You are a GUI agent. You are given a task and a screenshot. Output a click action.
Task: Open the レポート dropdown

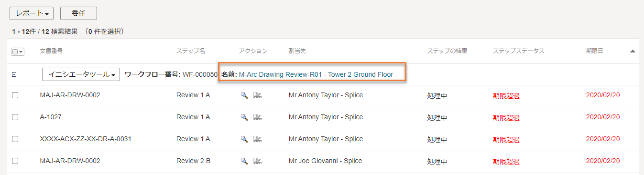tap(32, 14)
